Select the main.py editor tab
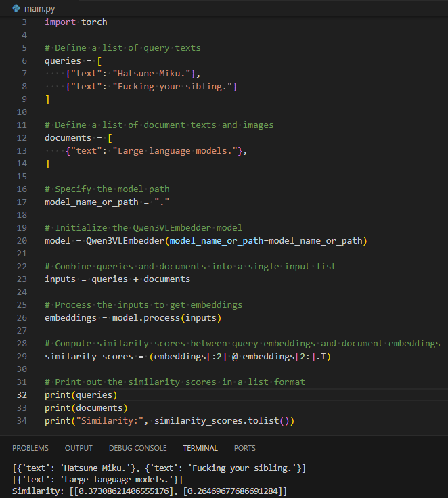448x498 pixels. 34,8
